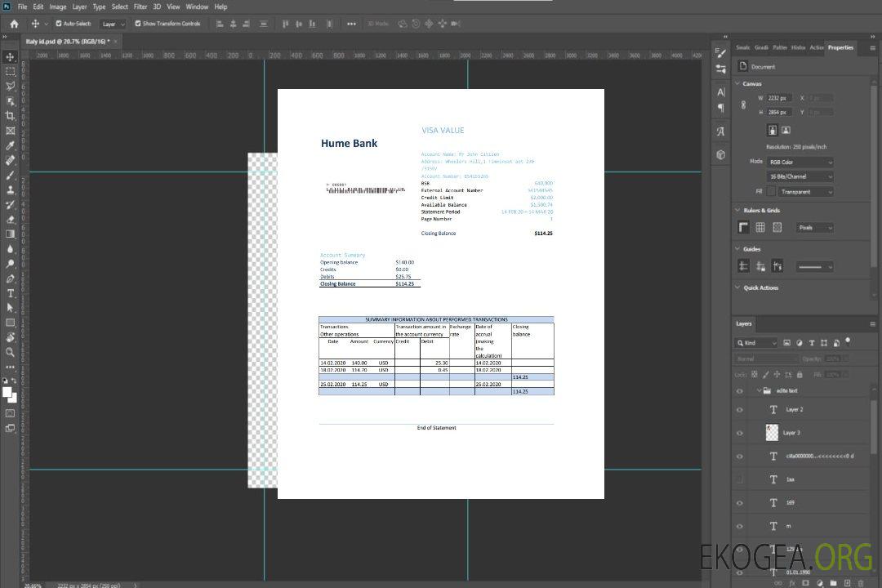Viewport: 882px width, 588px height.
Task: Open more align options ellipsis
Action: pyautogui.click(x=351, y=24)
